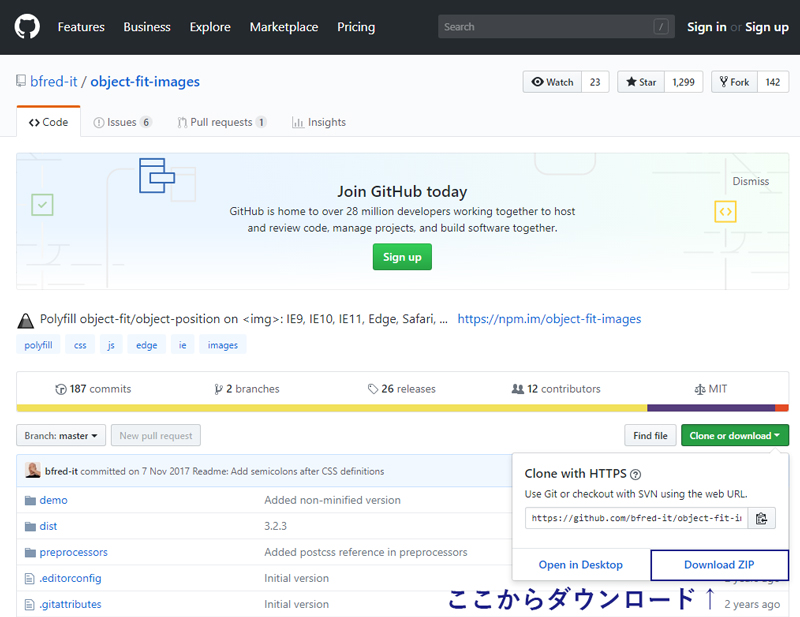Click the Find file button
The width and height of the screenshot is (800, 617).
point(650,435)
